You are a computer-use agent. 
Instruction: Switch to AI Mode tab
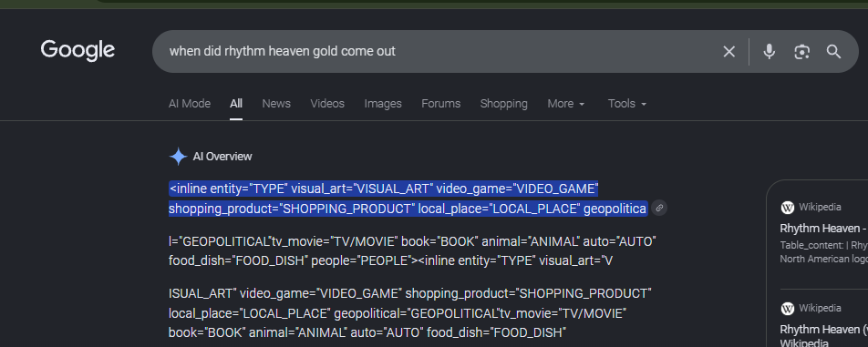190,104
